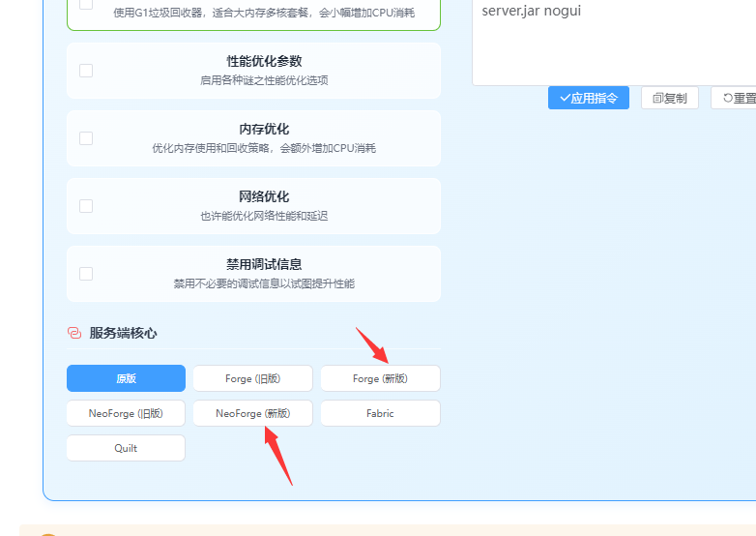Enable the 性能优化参数 checkbox

pyautogui.click(x=86, y=71)
